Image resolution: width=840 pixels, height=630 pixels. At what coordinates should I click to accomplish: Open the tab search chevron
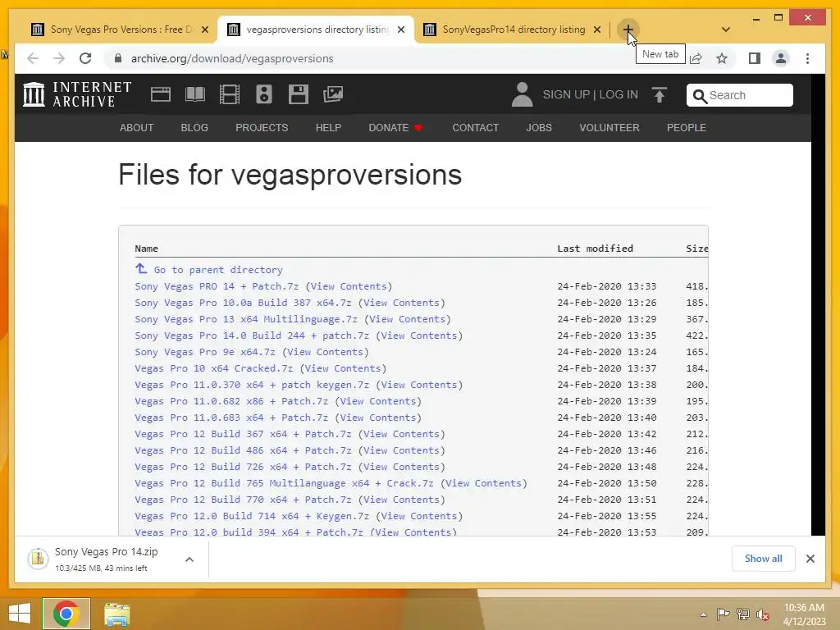[725, 30]
